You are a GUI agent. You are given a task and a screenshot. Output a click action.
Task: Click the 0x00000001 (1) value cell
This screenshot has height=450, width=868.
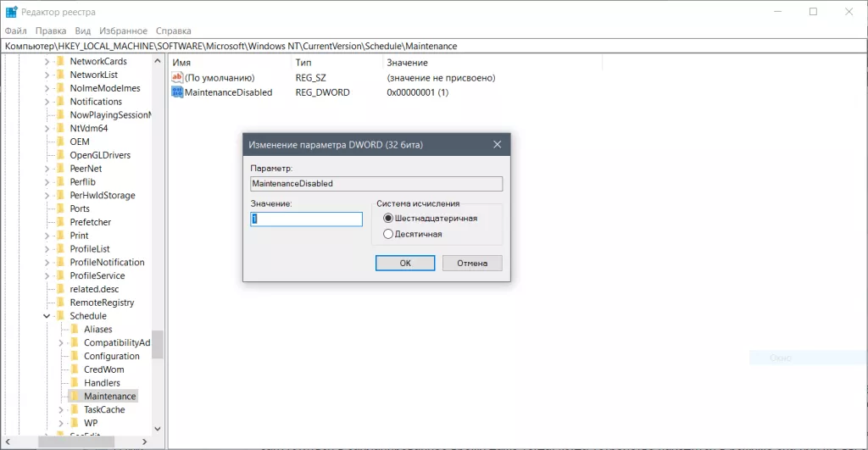click(x=417, y=92)
